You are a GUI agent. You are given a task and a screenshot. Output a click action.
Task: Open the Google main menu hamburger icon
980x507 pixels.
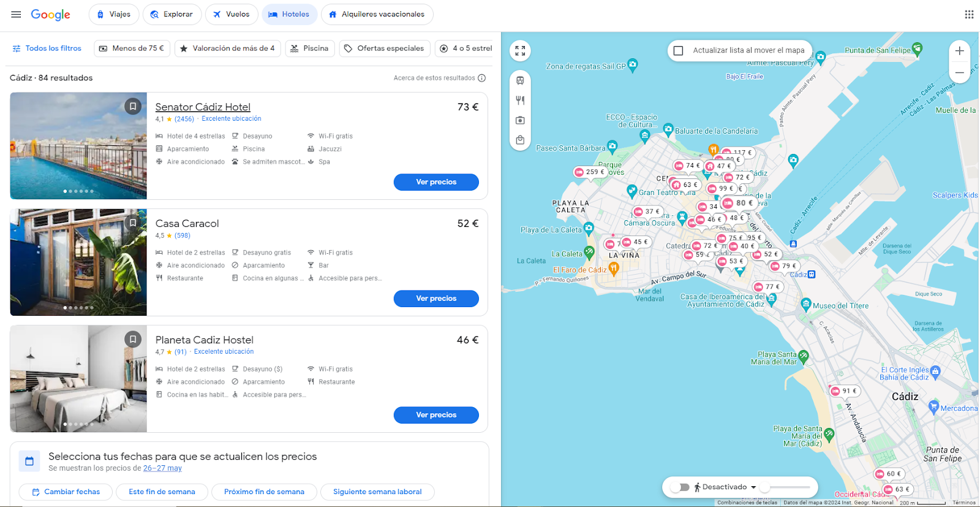pyautogui.click(x=17, y=14)
